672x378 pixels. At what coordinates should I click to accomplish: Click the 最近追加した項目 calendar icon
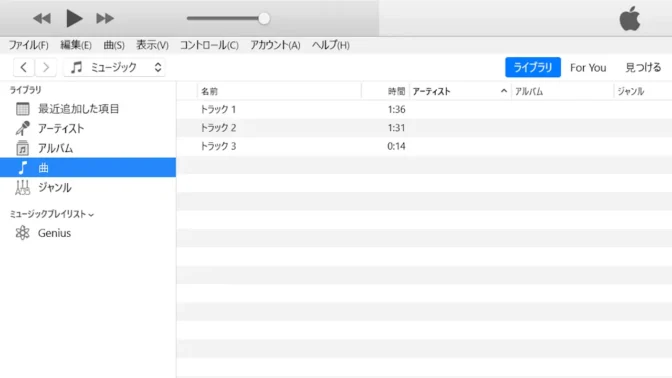pos(23,109)
